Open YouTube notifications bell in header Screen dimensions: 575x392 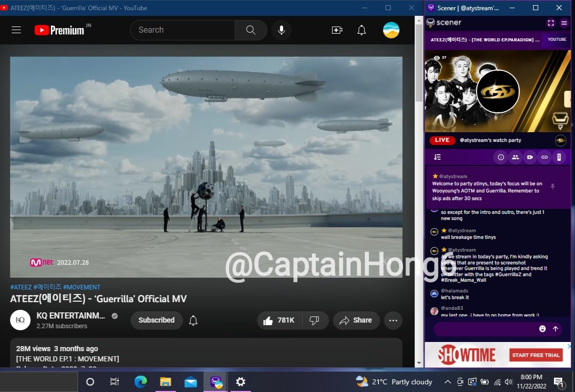click(x=362, y=30)
